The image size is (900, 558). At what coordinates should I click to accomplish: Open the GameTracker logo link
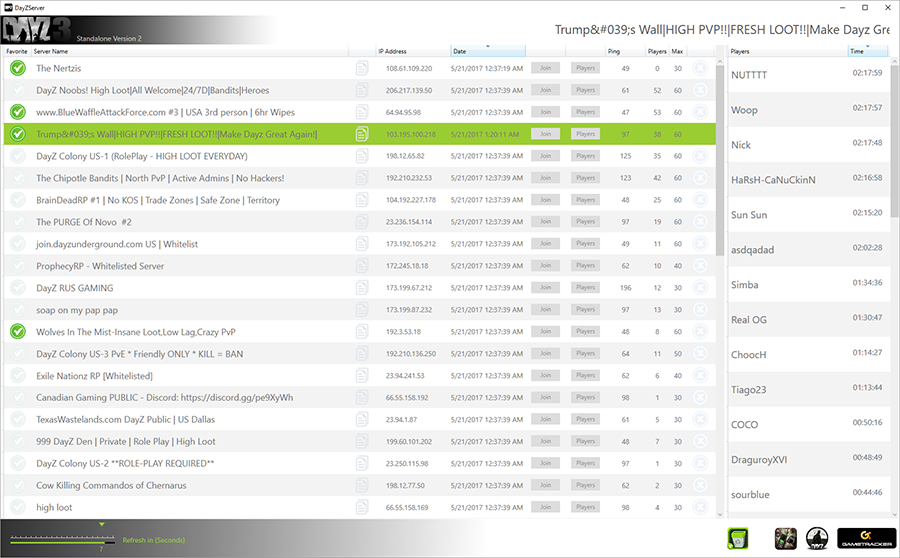(867, 538)
